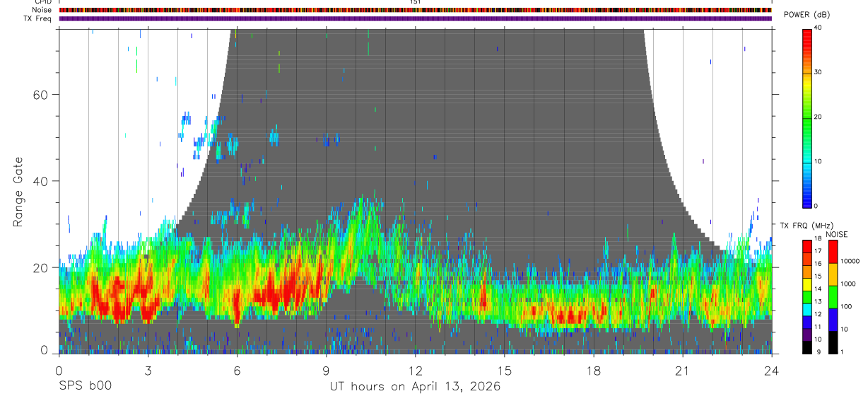Click the 21 hour tick label on the time axis
The width and height of the screenshot is (868, 401).
coord(683,371)
